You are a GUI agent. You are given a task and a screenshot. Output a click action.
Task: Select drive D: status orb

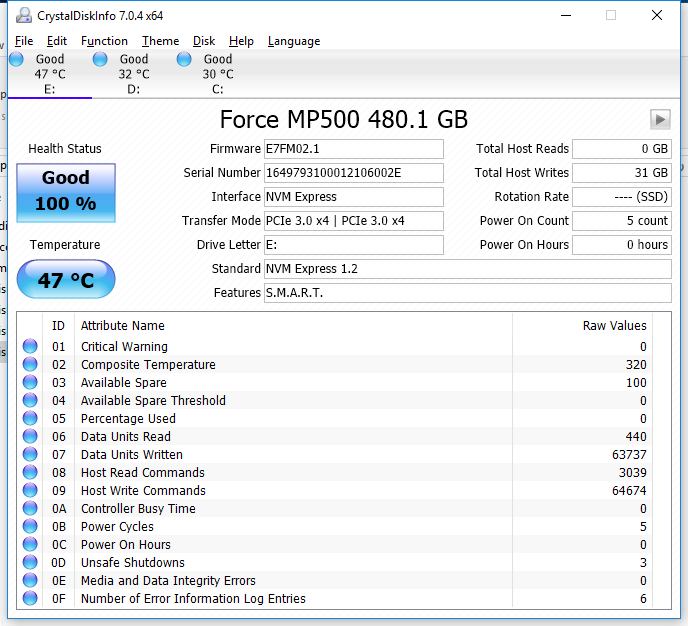(x=100, y=60)
